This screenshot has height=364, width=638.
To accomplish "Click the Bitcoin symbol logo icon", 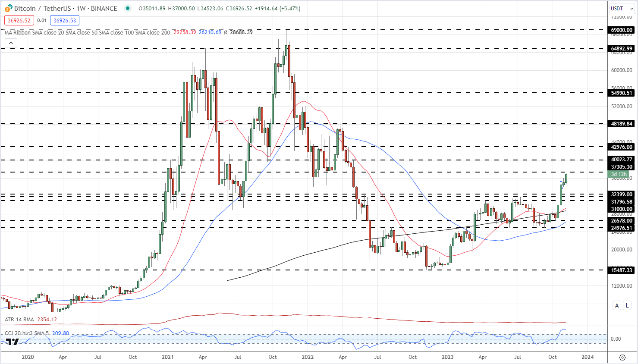I will point(8,8).
